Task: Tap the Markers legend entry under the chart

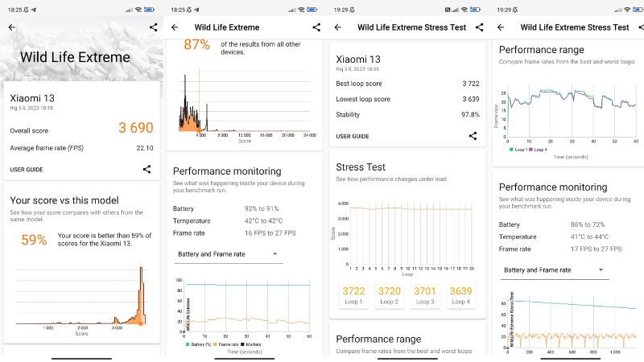Action: click(251, 344)
